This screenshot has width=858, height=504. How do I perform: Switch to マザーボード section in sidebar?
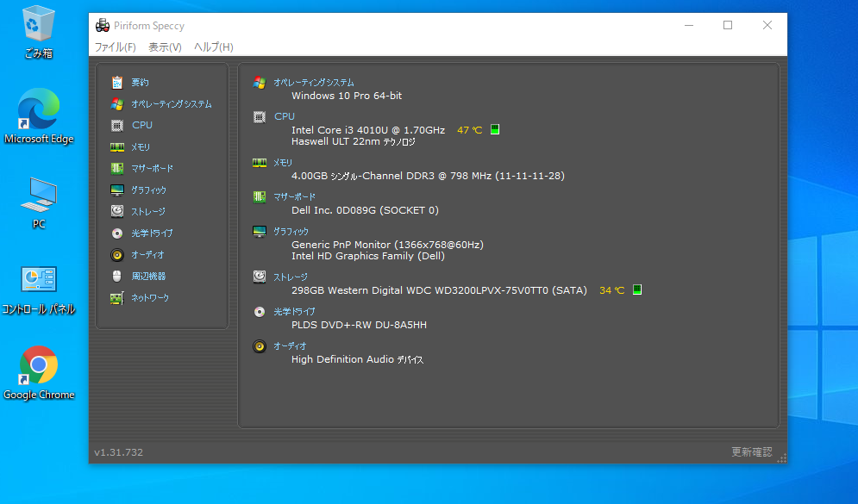(x=152, y=168)
